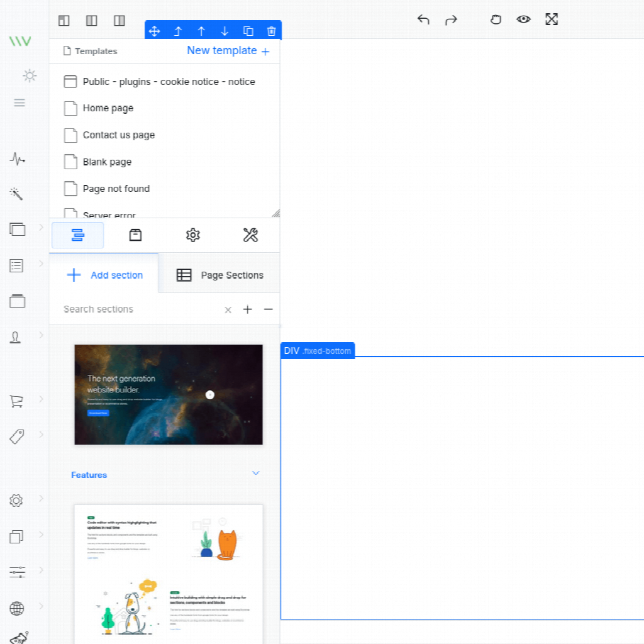
Task: Select parent element with bent arrow icon
Action: tap(178, 31)
